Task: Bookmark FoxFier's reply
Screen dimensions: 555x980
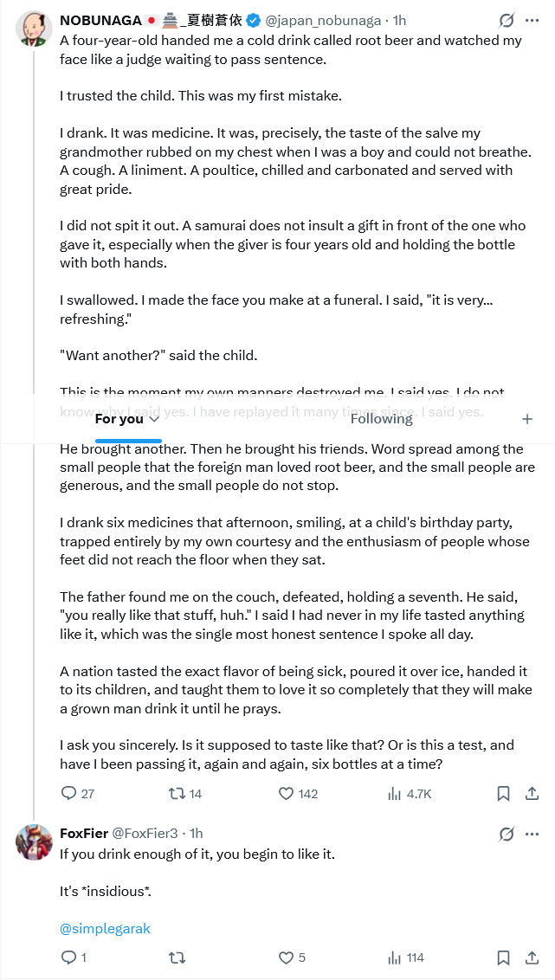Action: tap(503, 957)
